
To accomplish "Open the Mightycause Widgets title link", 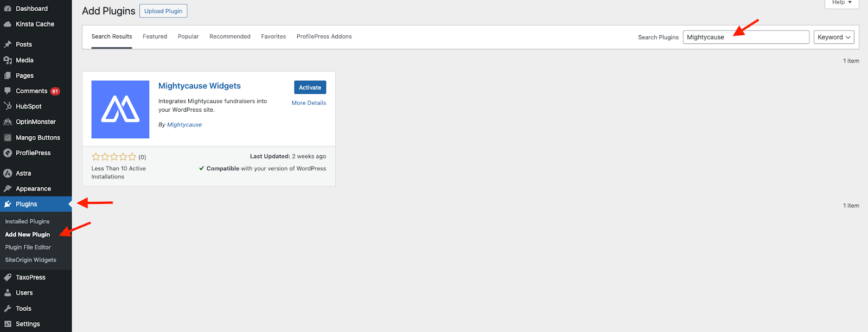I will click(x=200, y=86).
